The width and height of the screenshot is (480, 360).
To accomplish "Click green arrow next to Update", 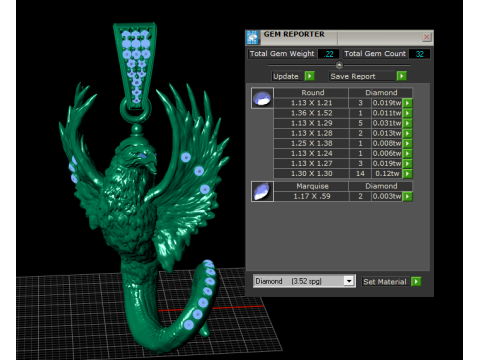I will click(310, 76).
